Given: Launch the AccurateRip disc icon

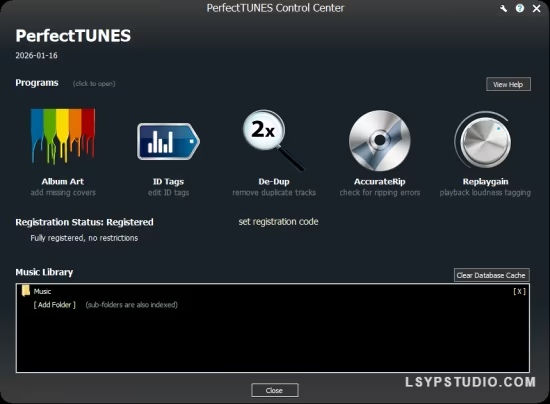Looking at the screenshot, I should 380,141.
